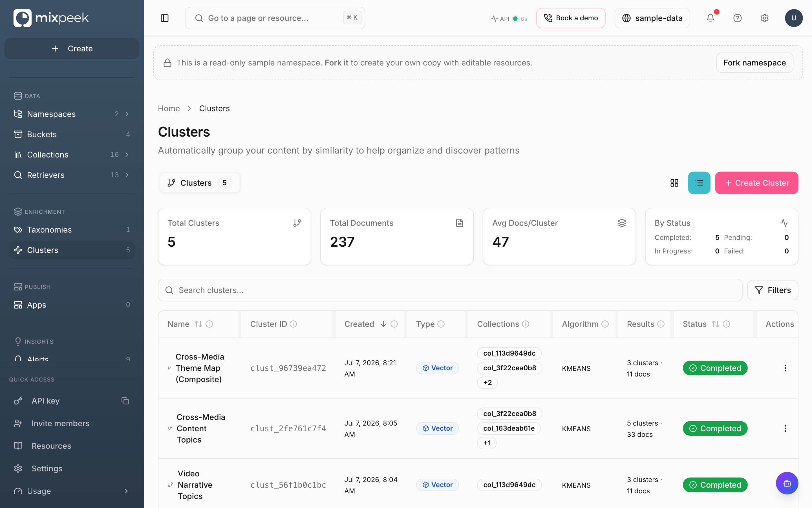Image resolution: width=812 pixels, height=508 pixels.
Task: Open the chat assistant bot button
Action: pos(787,483)
